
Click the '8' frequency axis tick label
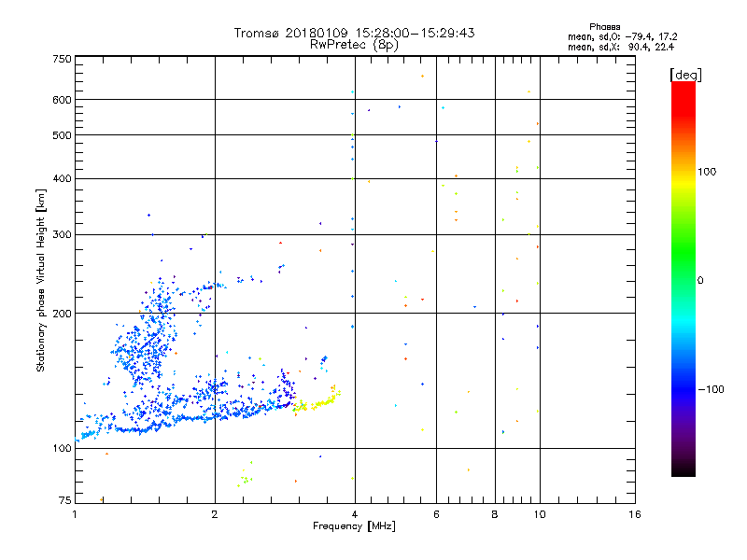click(x=495, y=514)
